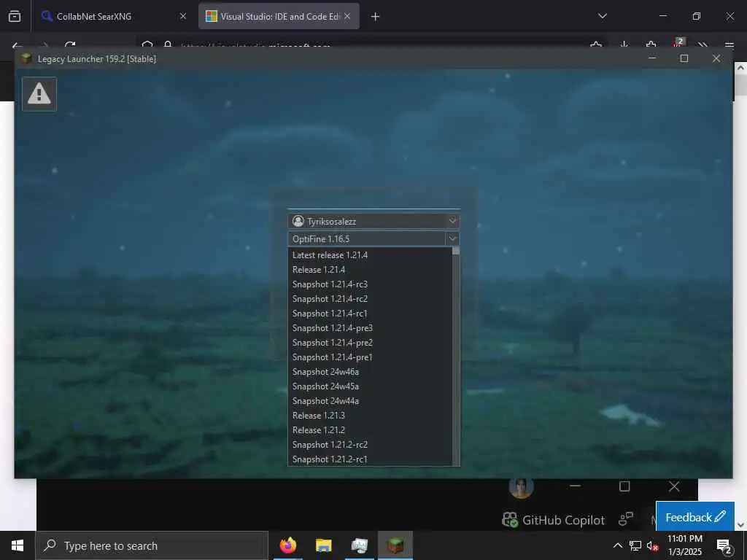The image size is (747, 560).
Task: Switch to CollabNet SearXNG browser tab
Action: (115, 16)
